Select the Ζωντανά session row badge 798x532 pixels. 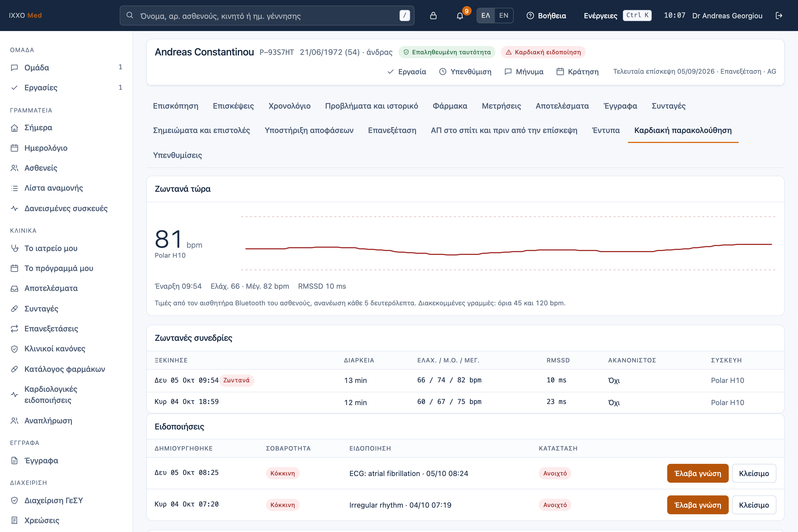click(236, 380)
